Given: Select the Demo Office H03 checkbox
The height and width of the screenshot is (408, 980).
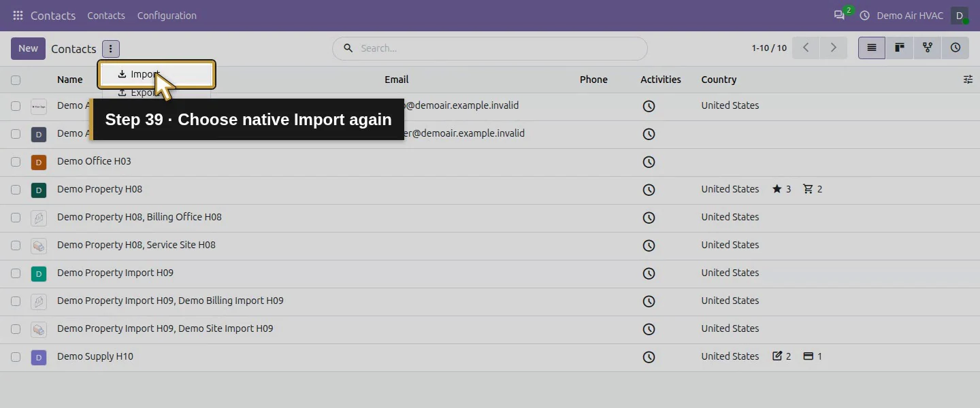Looking at the screenshot, I should (16, 162).
